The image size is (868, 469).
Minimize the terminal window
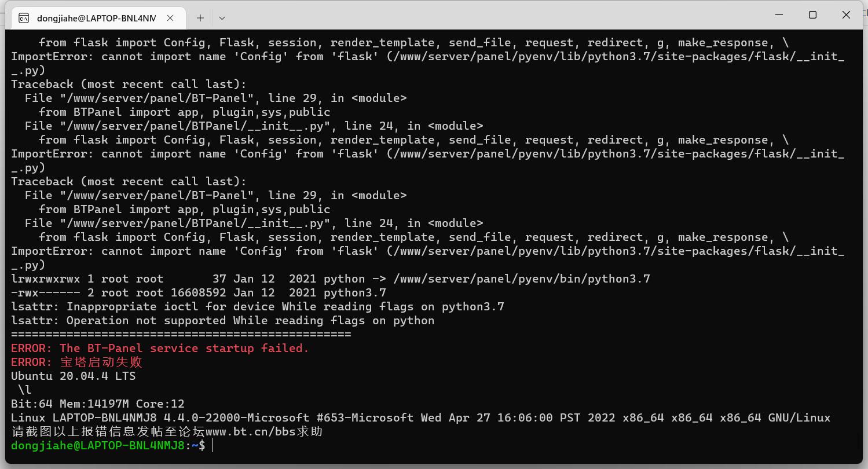click(779, 15)
